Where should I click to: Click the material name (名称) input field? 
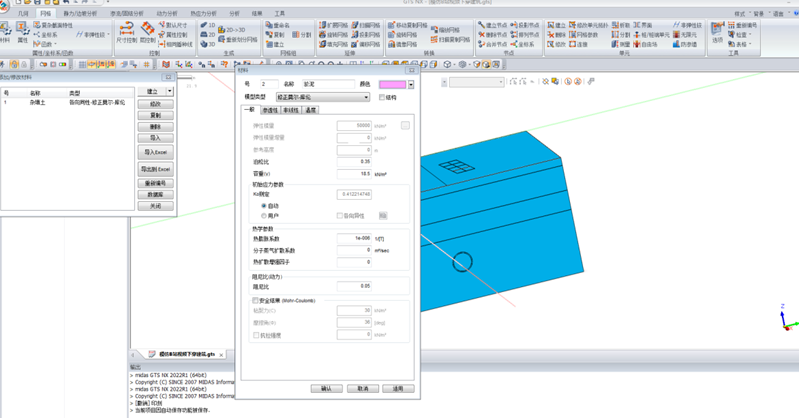click(x=328, y=84)
